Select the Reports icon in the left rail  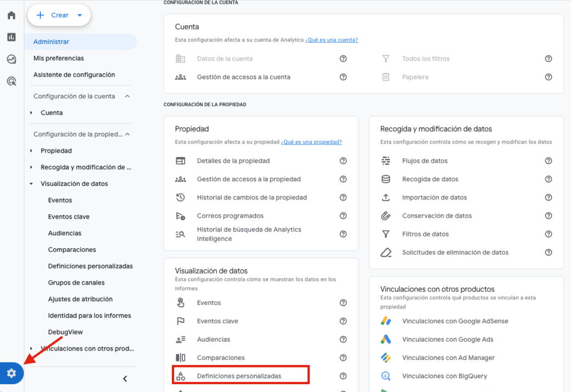pyautogui.click(x=11, y=37)
